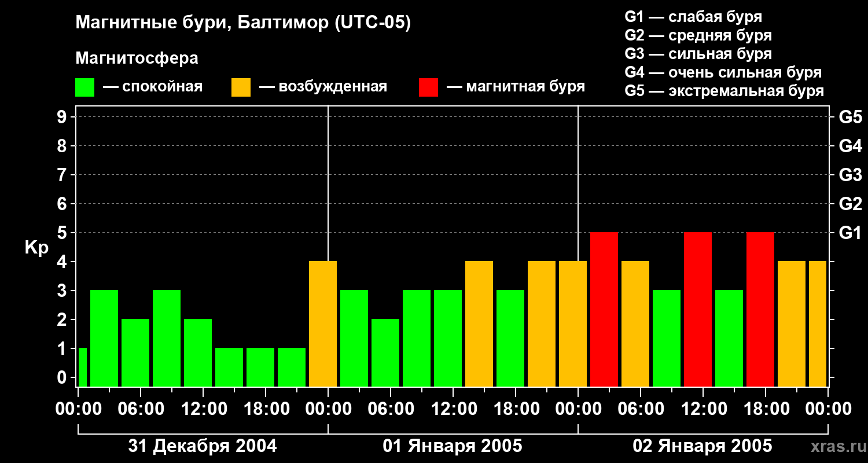The image size is (868, 463).
Task: Select the '31 Декабря 2004' date label
Action: click(x=203, y=446)
